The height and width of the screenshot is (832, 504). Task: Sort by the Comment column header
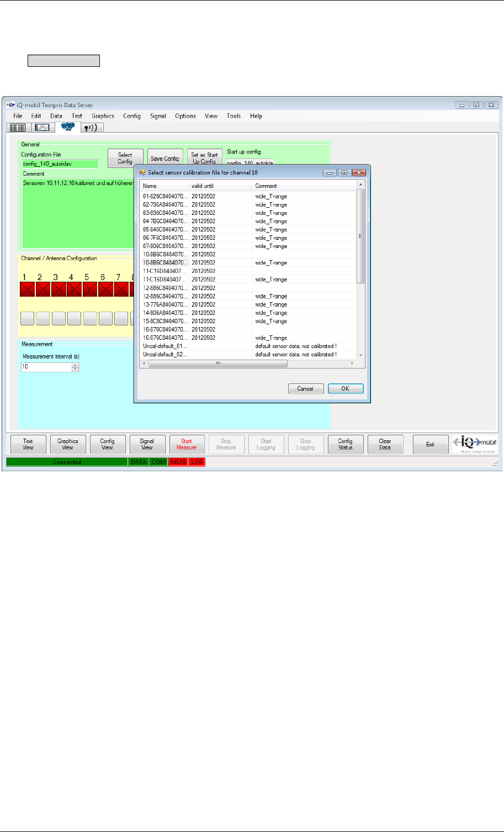click(x=305, y=186)
